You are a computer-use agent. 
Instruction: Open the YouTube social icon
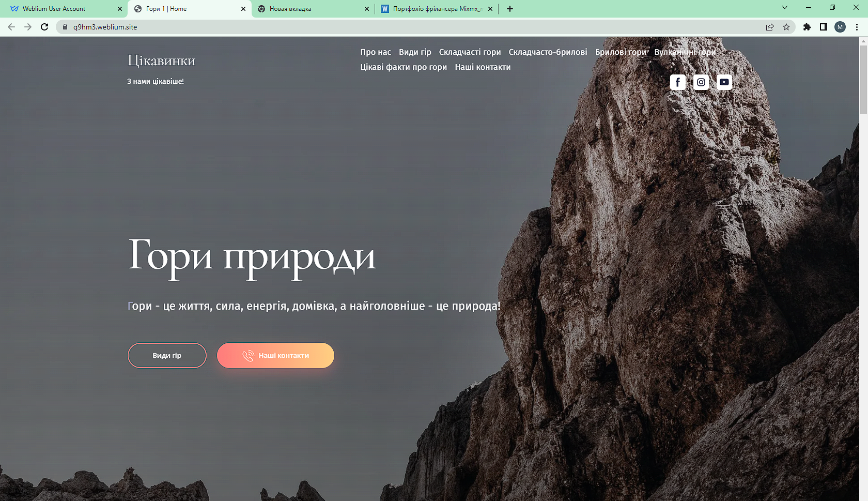[724, 82]
